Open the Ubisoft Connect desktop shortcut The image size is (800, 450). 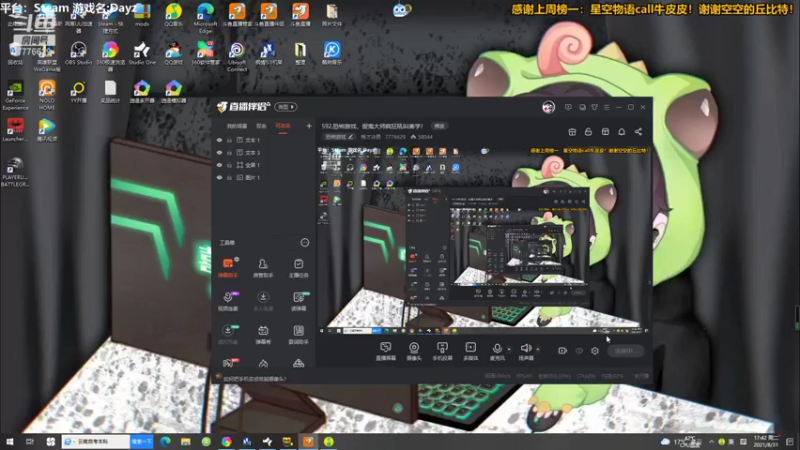coord(237,57)
